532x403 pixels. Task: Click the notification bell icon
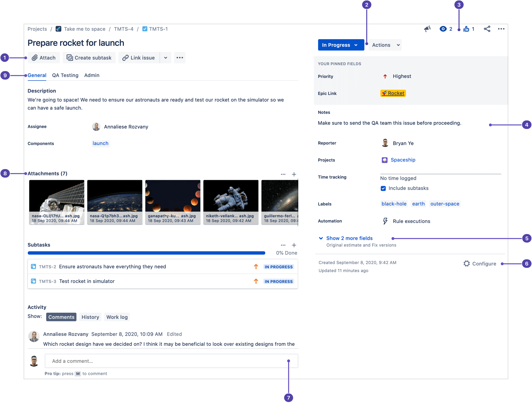point(425,29)
